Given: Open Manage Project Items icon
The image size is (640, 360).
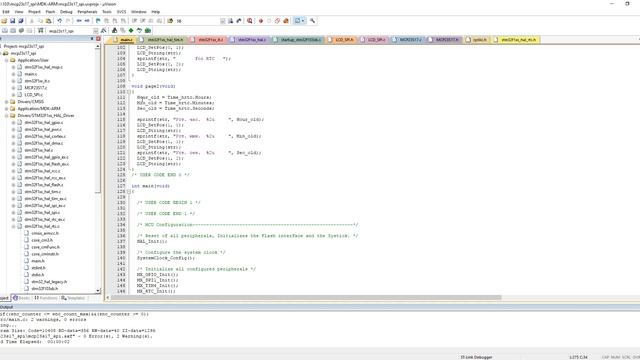Looking at the screenshot, I should coord(115,31).
